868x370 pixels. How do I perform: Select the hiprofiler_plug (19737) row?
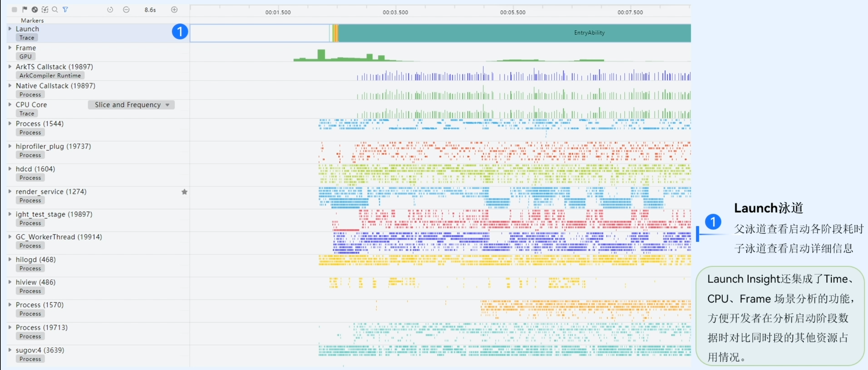coord(53,146)
